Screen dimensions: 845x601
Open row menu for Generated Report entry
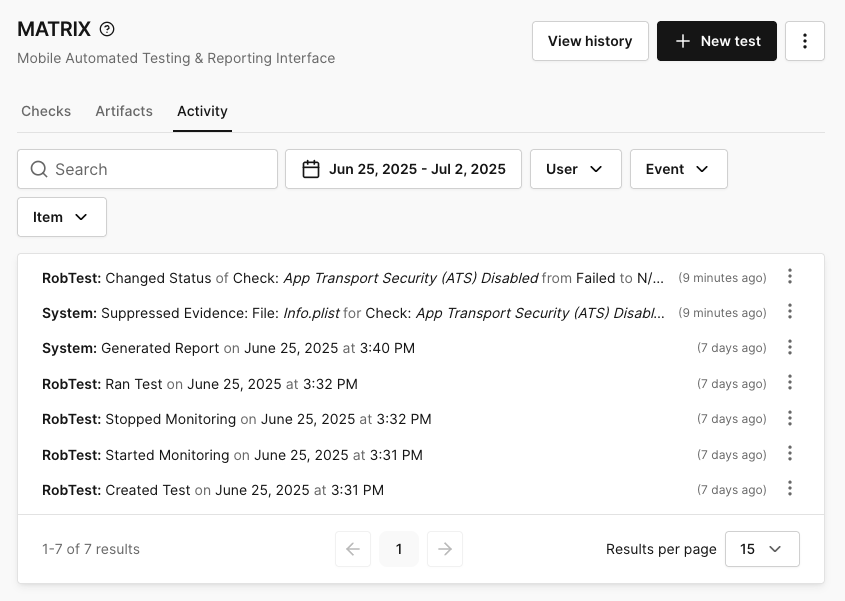coord(789,347)
